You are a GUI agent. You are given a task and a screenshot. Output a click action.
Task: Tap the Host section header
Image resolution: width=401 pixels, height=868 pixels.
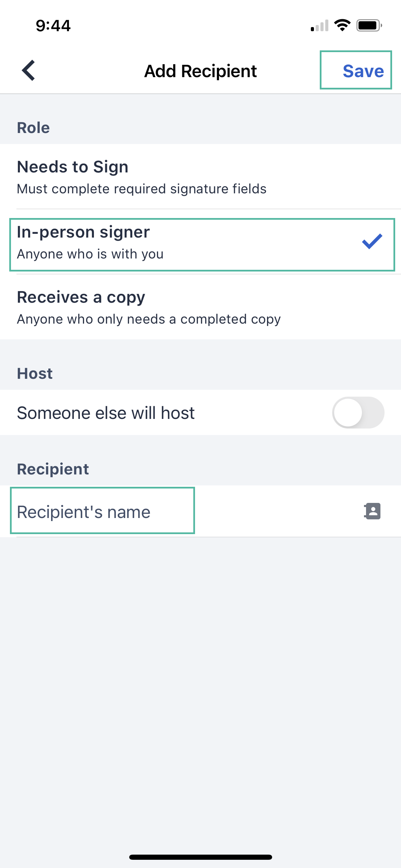(x=35, y=373)
